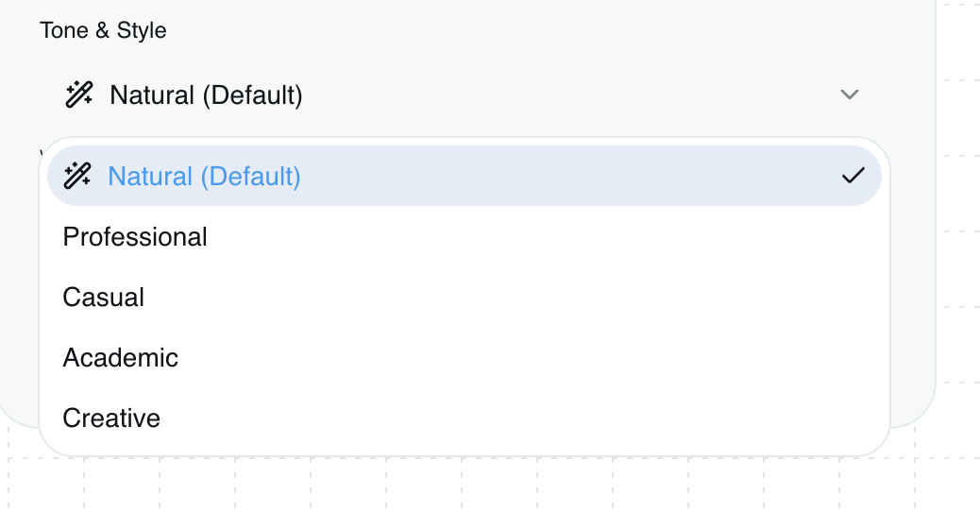
Task: Click the dotted grid area right of the panel
Action: click(958, 236)
